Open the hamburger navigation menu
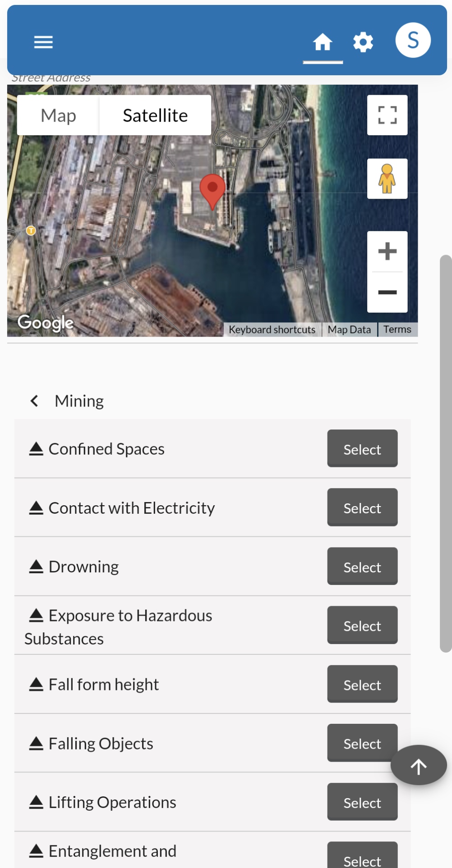 (43, 42)
